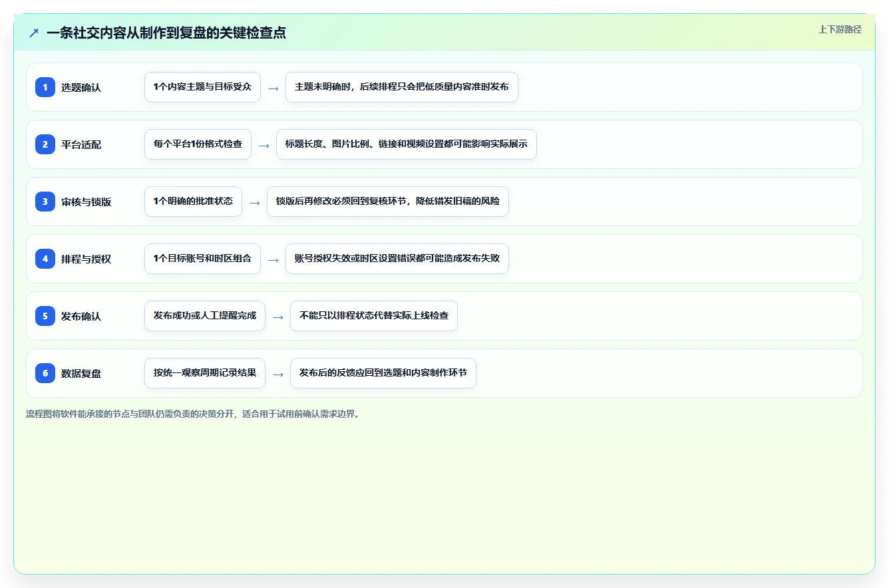Click the step 6 number badge
889x588 pixels.
click(45, 373)
